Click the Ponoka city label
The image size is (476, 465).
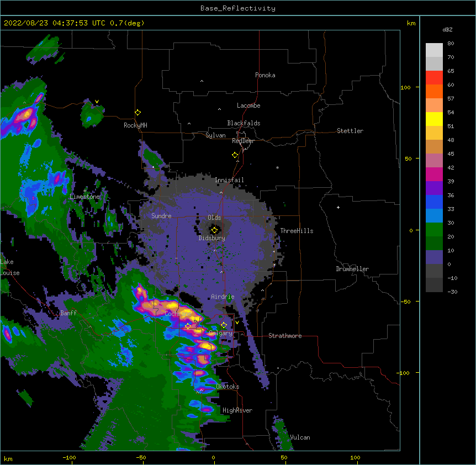click(x=265, y=75)
